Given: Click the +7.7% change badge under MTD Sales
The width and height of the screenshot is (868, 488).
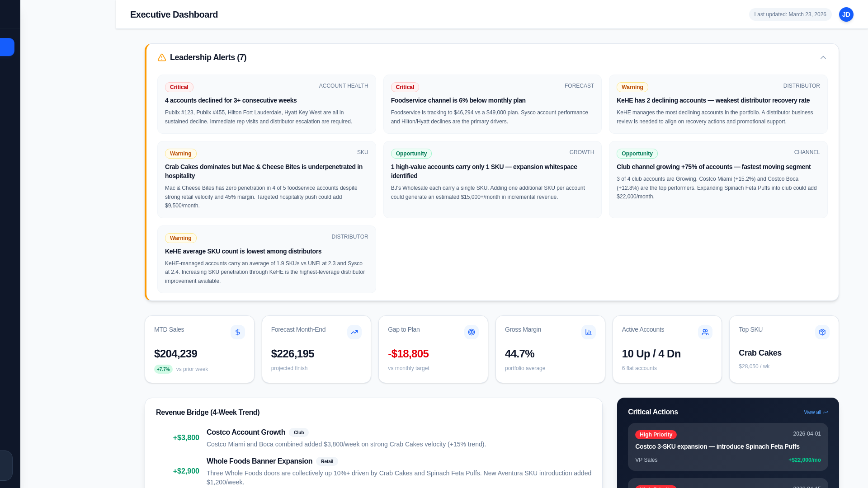Looking at the screenshot, I should coord(163,369).
